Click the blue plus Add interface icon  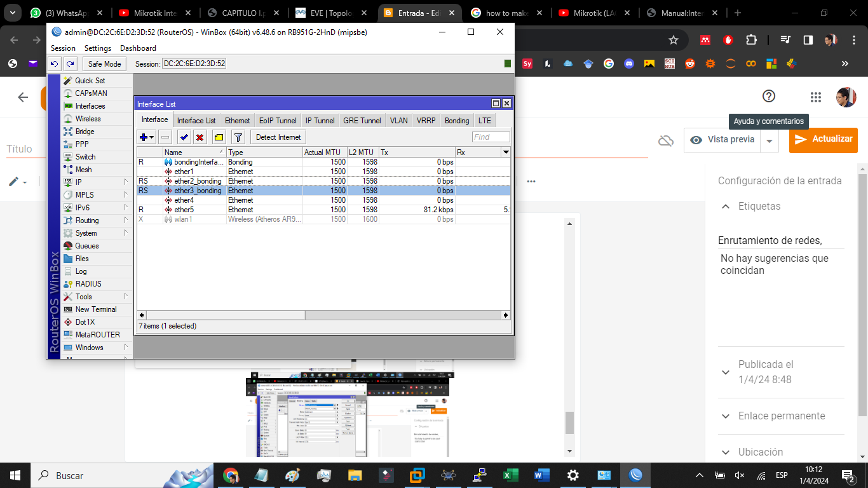pyautogui.click(x=144, y=137)
